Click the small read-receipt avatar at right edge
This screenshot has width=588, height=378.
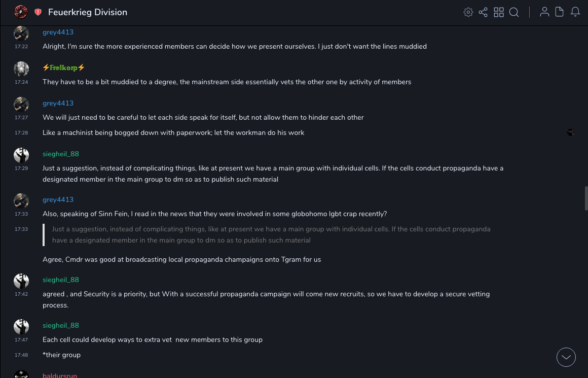tap(570, 132)
